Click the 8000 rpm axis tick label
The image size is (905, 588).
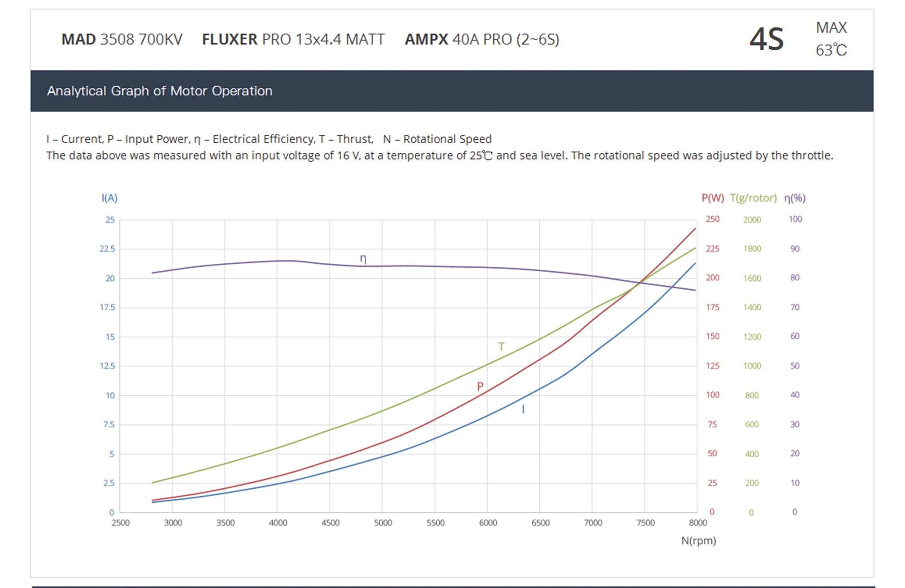coord(698,523)
